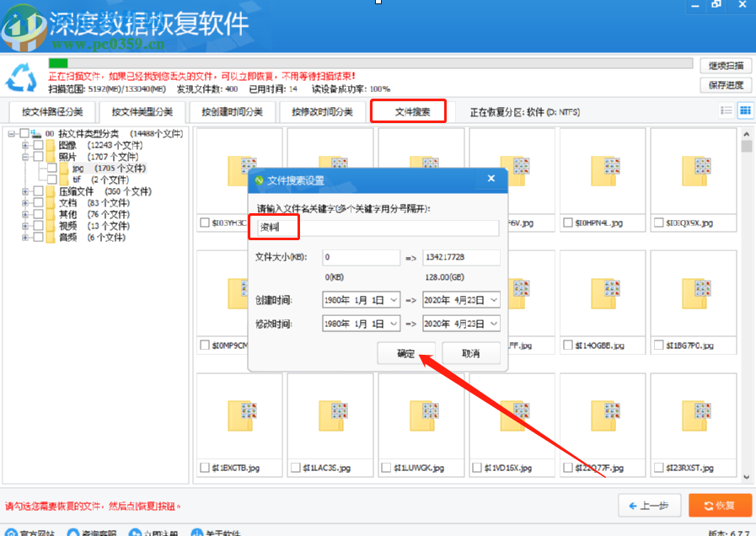
Task: Open the creation start date dropdown 1980年1月1日
Action: pos(361,299)
